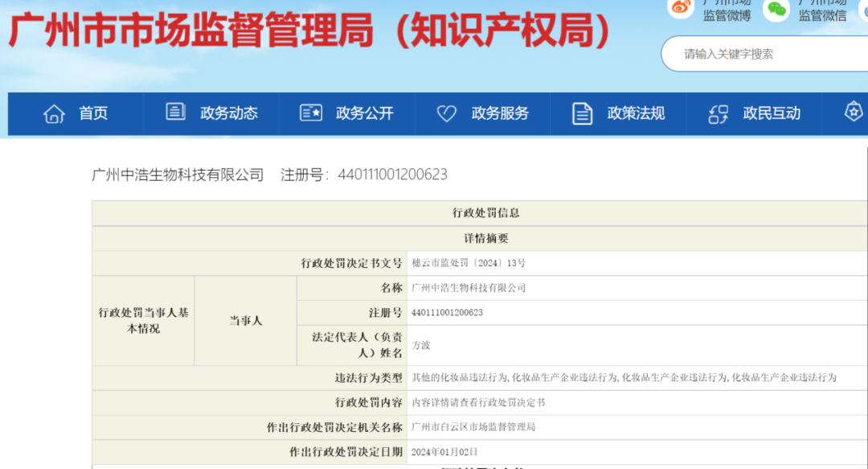Screen dimensions: 868x469
Task: Click the 监管微信 link label
Action: point(823,16)
